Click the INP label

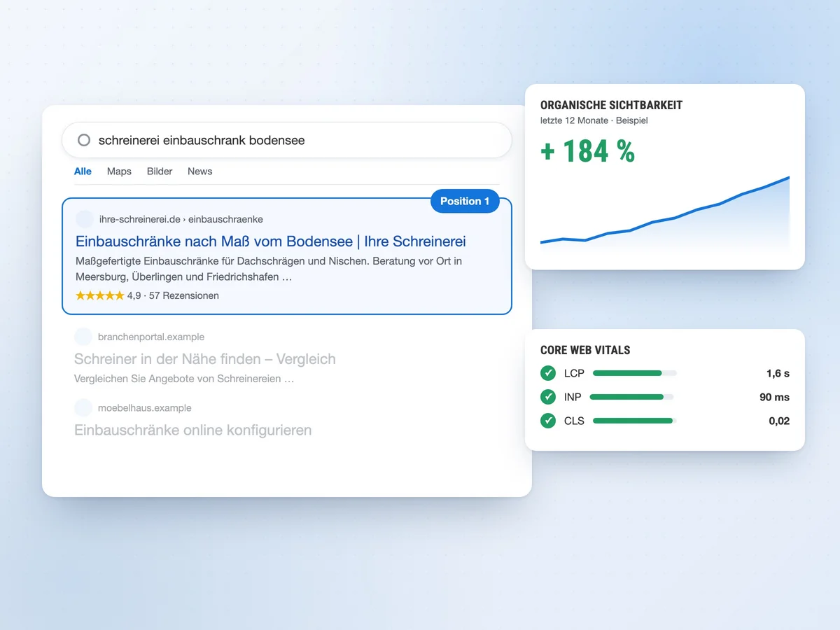tap(573, 397)
